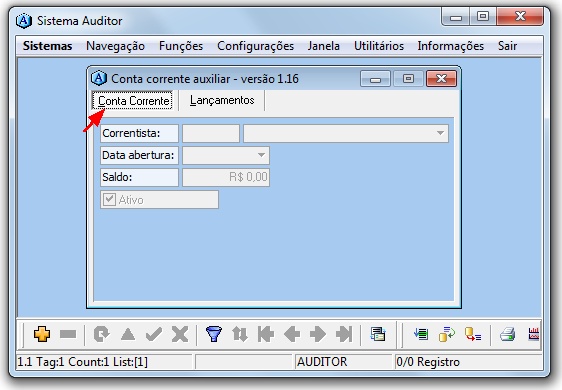
Task: Go to last record icon
Action: point(344,334)
